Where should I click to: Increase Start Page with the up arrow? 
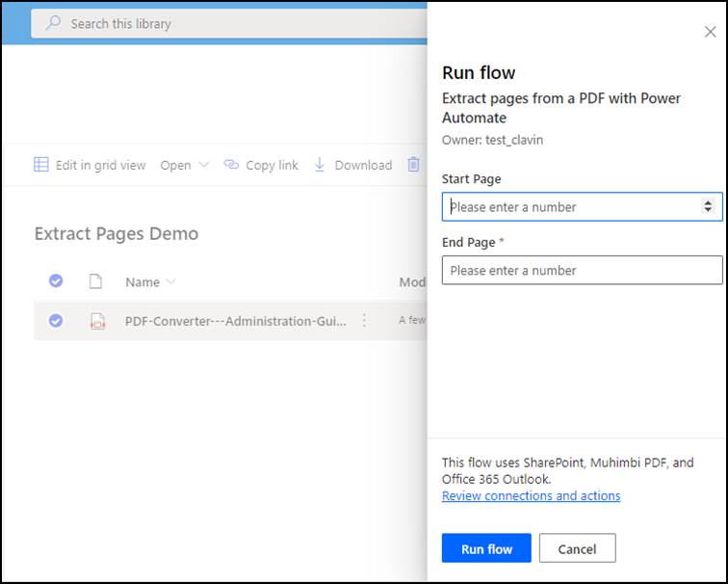(708, 202)
